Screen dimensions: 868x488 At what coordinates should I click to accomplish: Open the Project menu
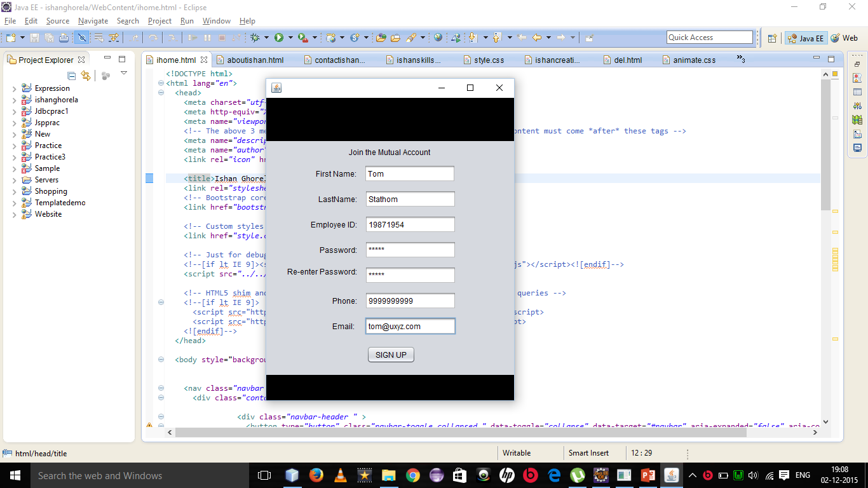pos(159,21)
